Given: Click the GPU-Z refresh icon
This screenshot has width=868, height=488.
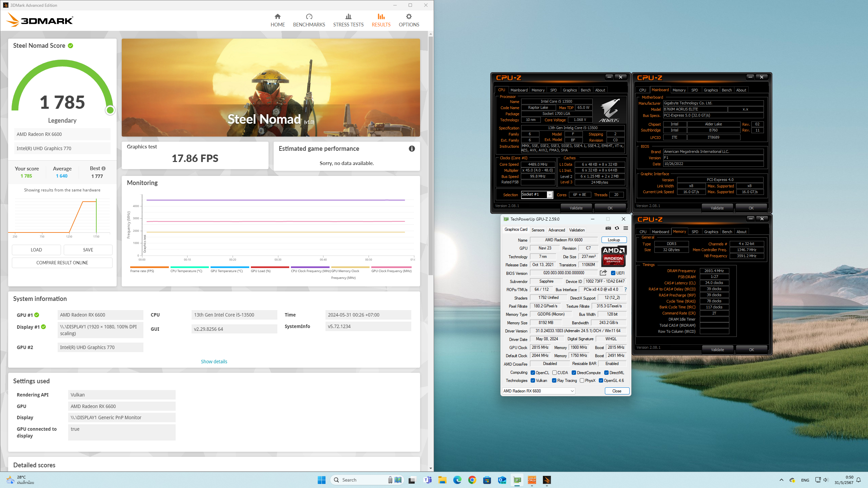Looking at the screenshot, I should (x=617, y=228).
